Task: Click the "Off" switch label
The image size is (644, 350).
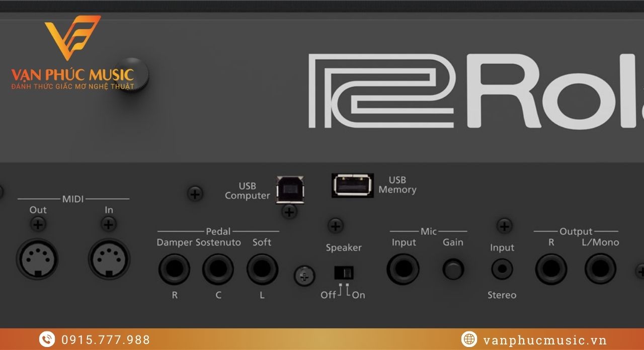Action: tap(328, 295)
